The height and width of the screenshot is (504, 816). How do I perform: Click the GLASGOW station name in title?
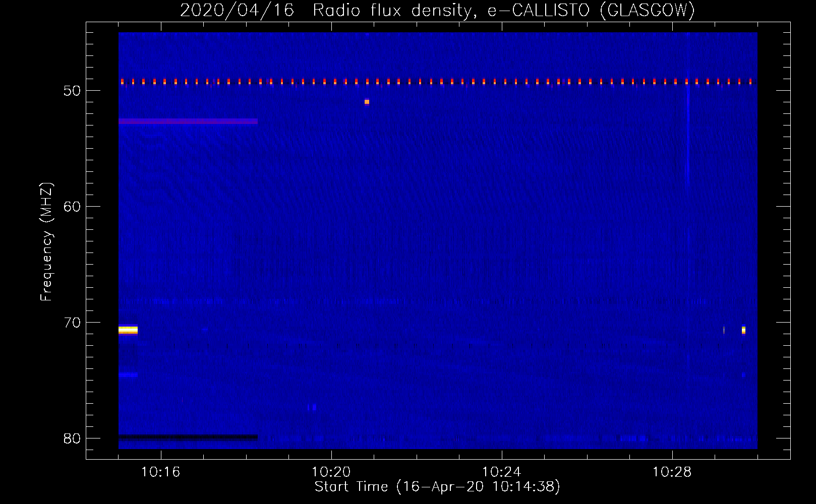[x=648, y=10]
